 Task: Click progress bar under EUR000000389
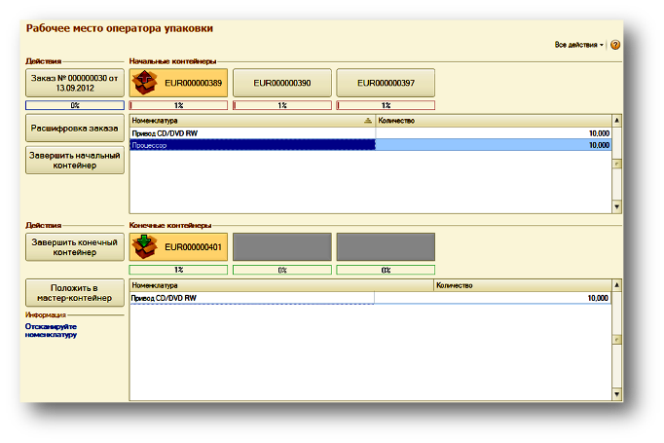(x=178, y=105)
